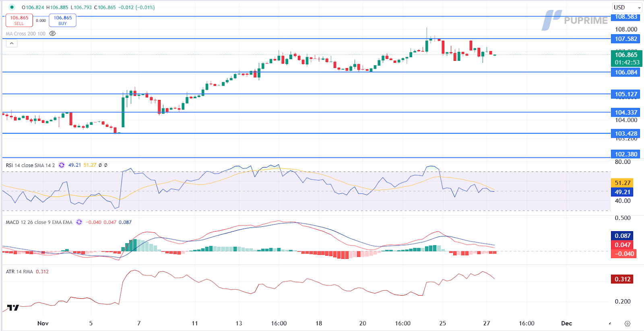
Task: Click the SELL 106.865 button
Action: [19, 21]
